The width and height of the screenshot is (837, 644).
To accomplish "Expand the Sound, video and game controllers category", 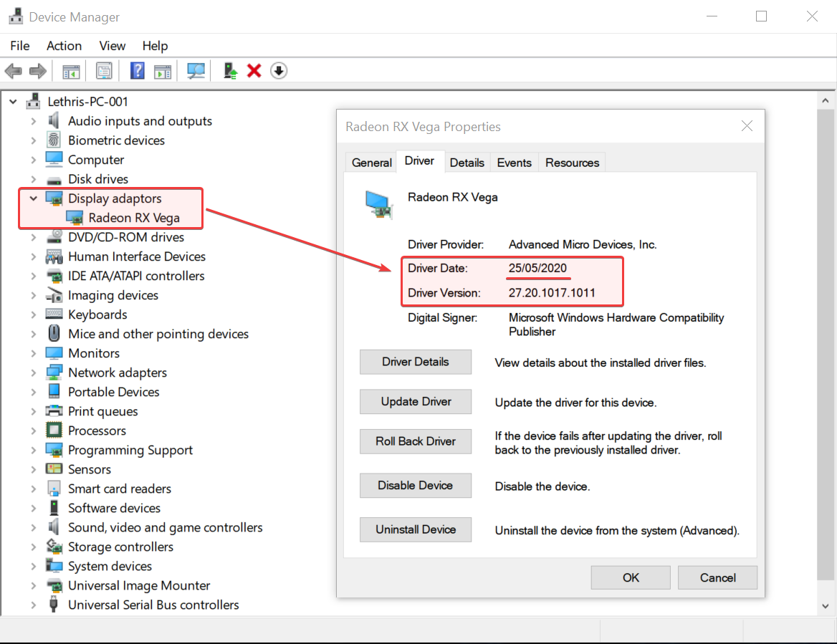I will [x=34, y=527].
